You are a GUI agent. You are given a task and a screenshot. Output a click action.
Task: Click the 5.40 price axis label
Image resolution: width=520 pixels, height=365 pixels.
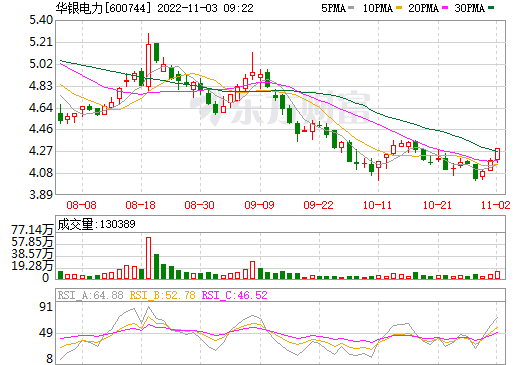(41, 20)
